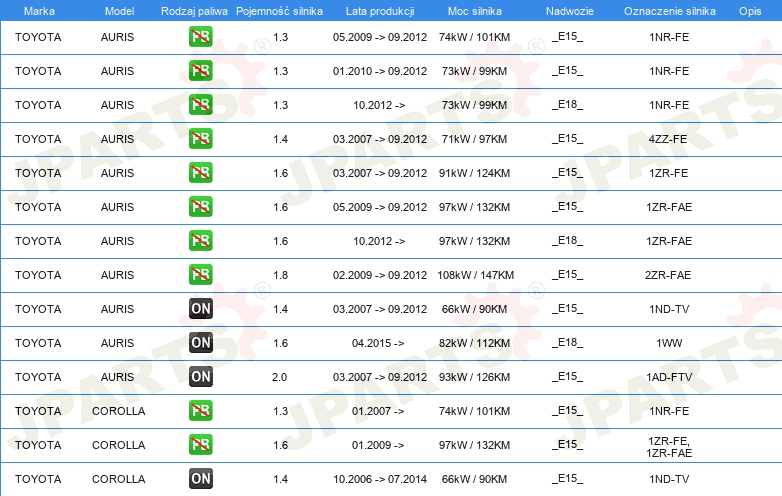Click the 2ZR-FAE engine code
This screenshot has width=782, height=496.
coord(669,275)
